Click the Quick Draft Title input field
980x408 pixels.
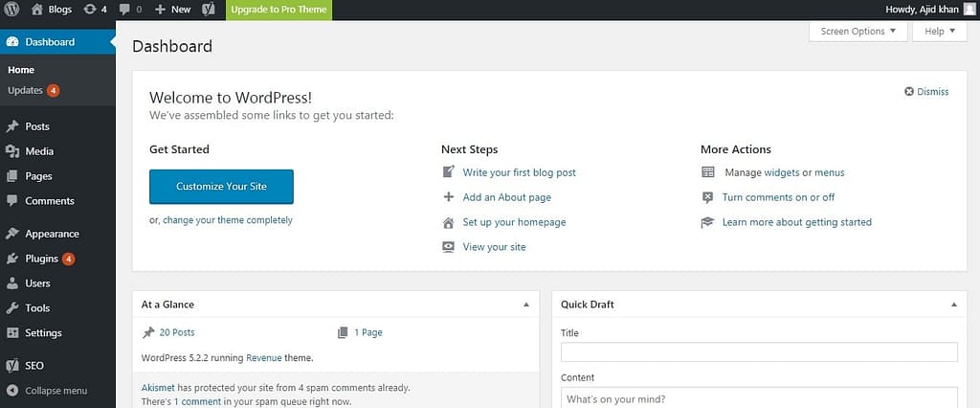point(759,351)
